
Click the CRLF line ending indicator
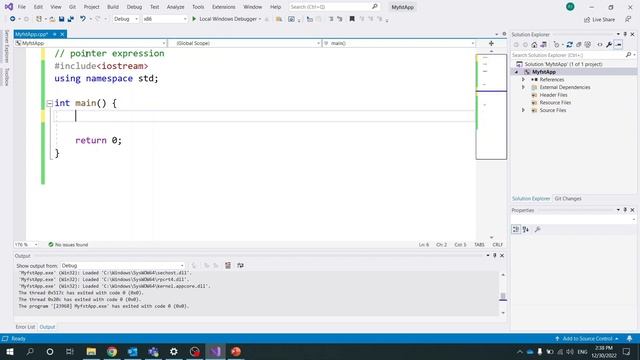click(498, 245)
